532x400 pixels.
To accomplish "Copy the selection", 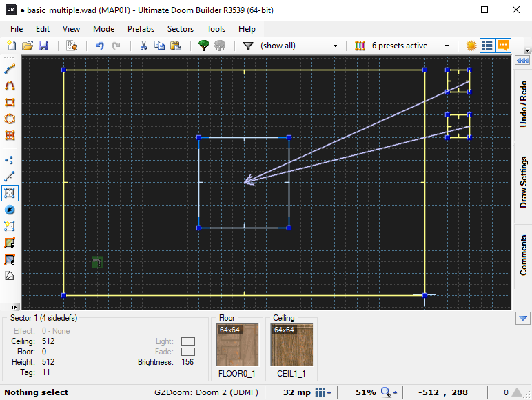I will pyautogui.click(x=159, y=46).
